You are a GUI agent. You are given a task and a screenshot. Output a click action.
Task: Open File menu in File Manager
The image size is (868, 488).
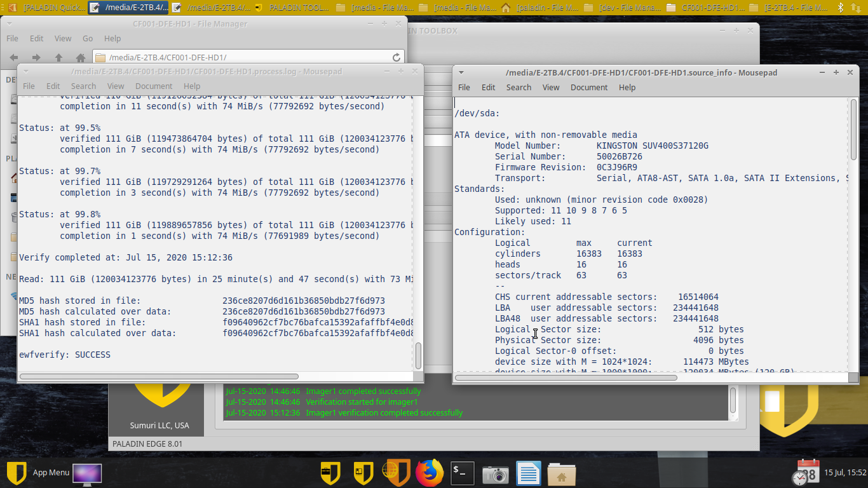(12, 38)
